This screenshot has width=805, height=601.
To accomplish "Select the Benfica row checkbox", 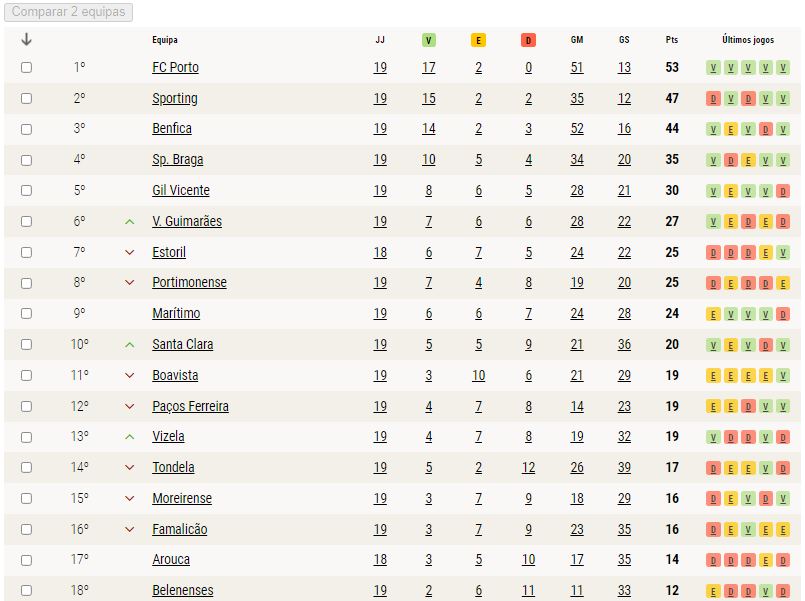I will (x=27, y=129).
